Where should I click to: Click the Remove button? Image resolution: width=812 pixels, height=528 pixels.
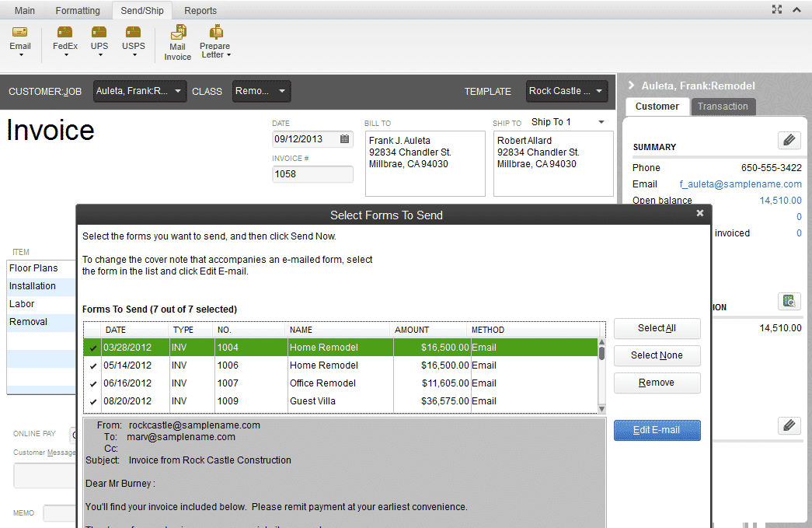(x=657, y=383)
